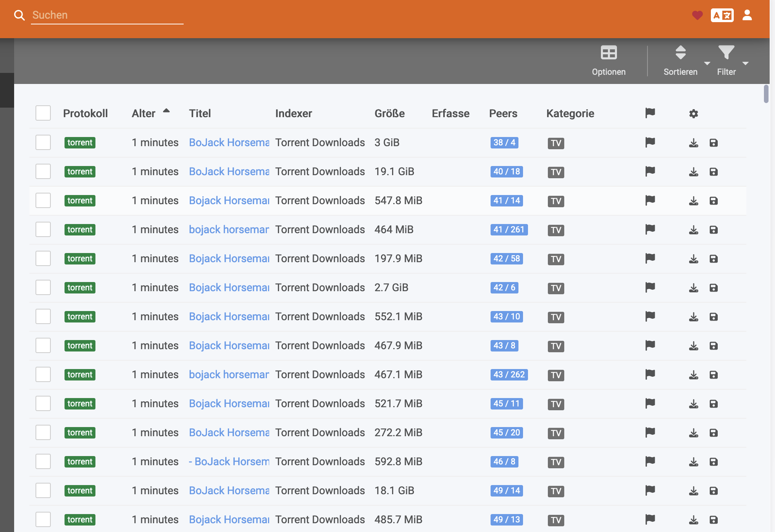
Task: Open Bojack Horseman 485.7 MiB title link
Action: (x=229, y=519)
